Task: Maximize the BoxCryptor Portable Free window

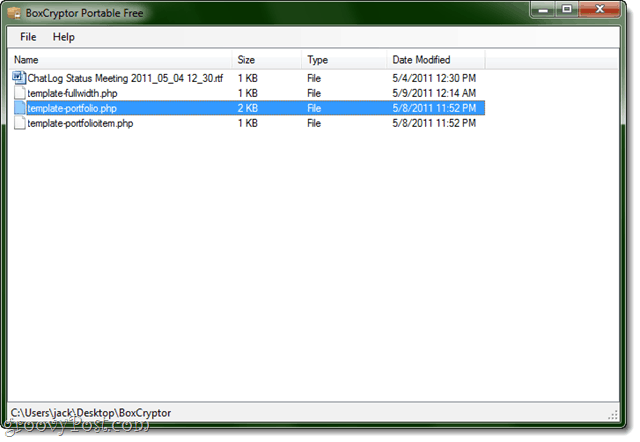Action: point(567,9)
